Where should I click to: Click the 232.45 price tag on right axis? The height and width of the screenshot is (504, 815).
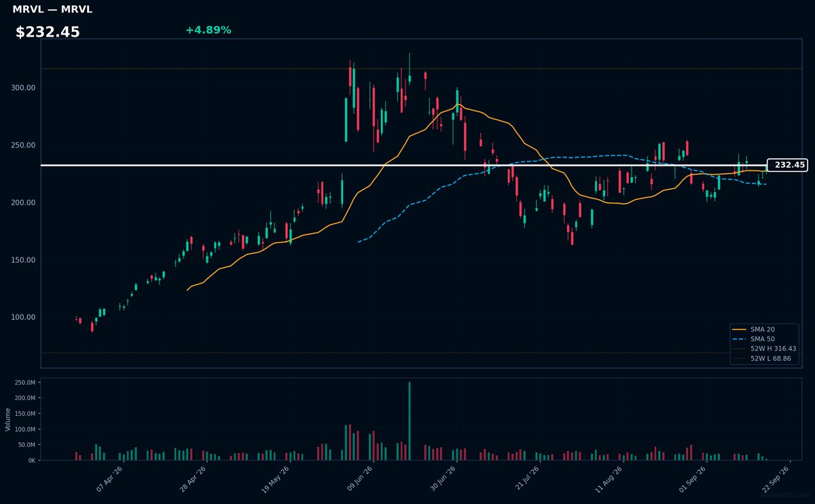click(x=787, y=165)
